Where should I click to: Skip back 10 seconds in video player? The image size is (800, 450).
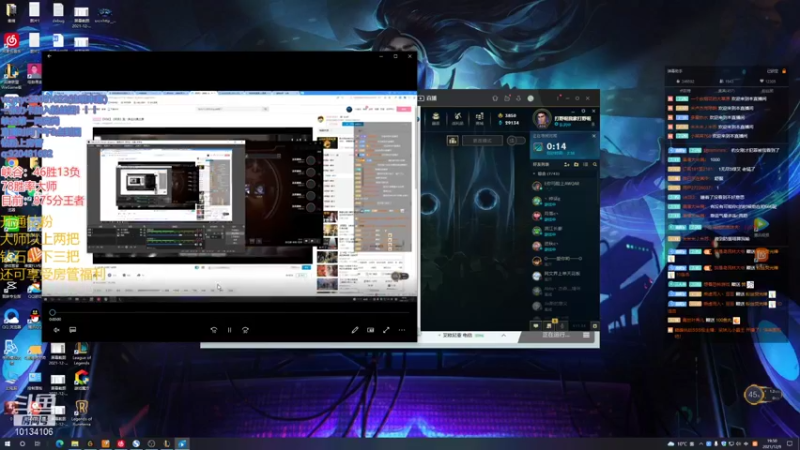click(214, 330)
